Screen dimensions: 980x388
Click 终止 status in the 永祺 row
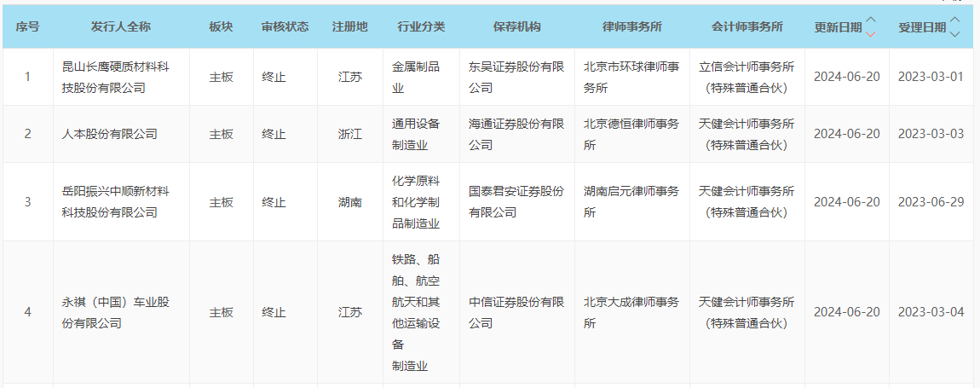274,312
